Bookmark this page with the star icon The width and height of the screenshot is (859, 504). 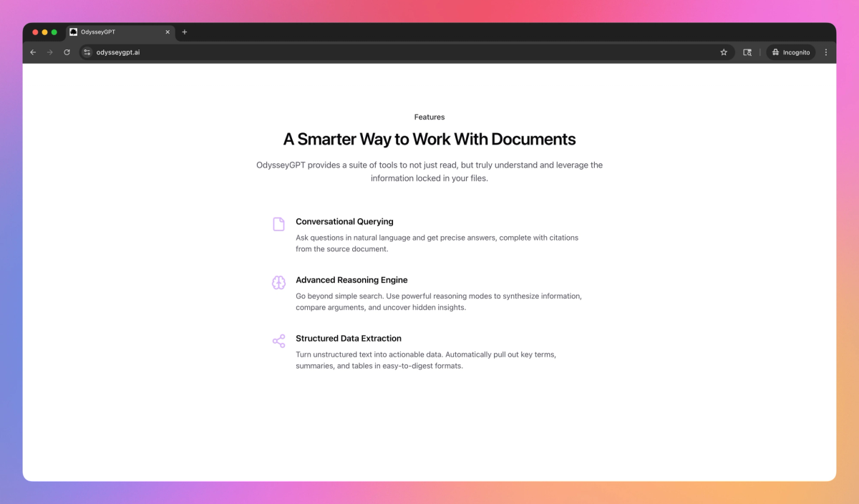724,52
